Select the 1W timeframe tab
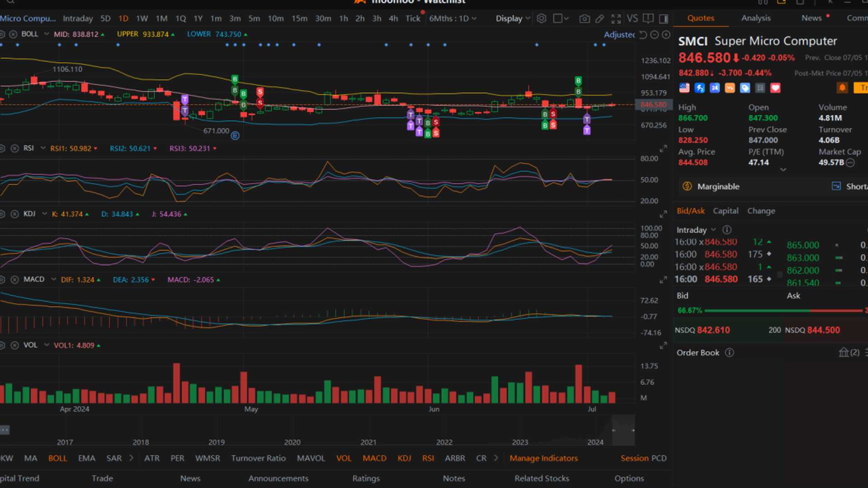The width and height of the screenshot is (868, 488). click(x=142, y=19)
